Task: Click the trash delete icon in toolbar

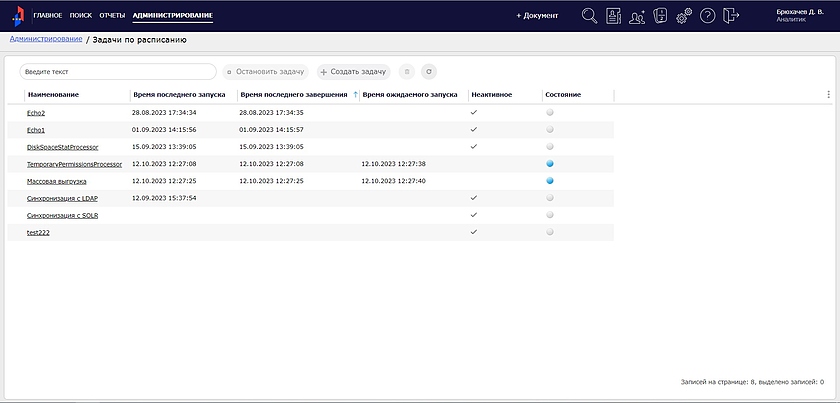Action: [406, 72]
